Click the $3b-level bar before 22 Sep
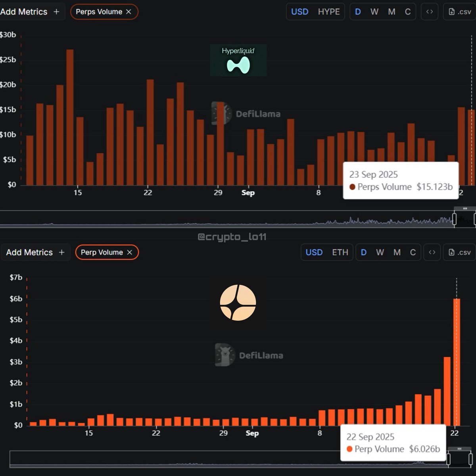476x476 pixels. (447, 391)
